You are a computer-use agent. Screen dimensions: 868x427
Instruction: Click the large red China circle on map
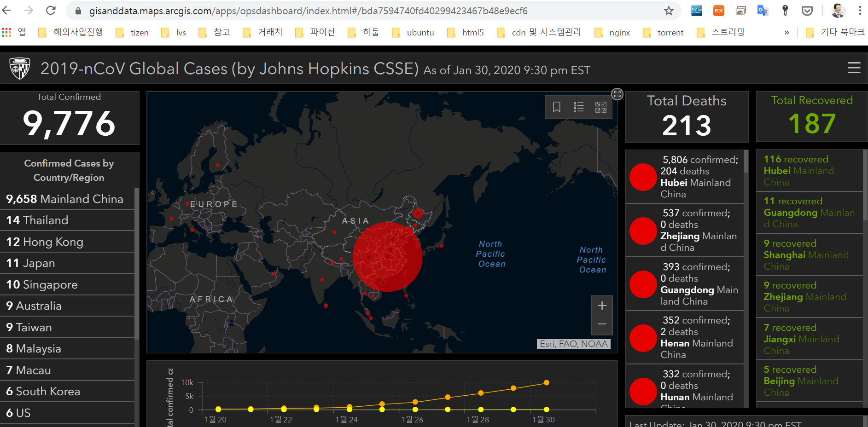387,257
